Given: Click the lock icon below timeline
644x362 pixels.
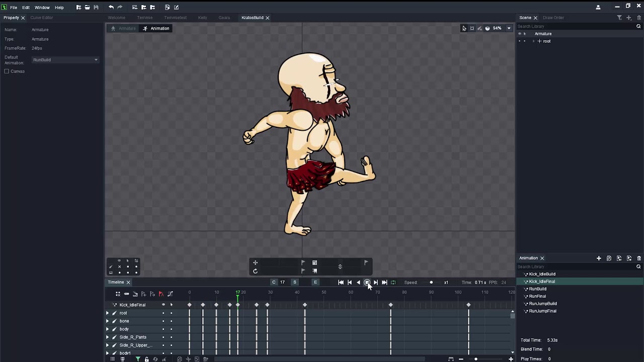Looking at the screenshot, I should (x=146, y=359).
